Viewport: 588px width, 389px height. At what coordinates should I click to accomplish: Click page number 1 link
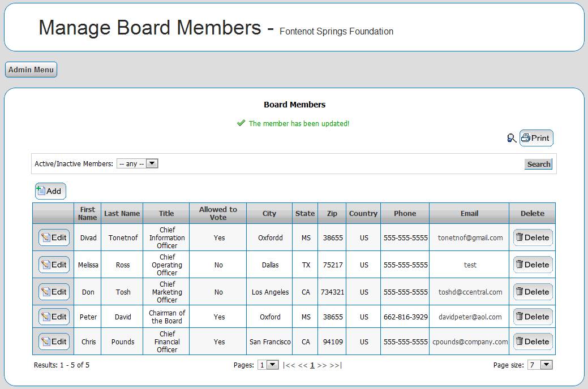pyautogui.click(x=312, y=365)
